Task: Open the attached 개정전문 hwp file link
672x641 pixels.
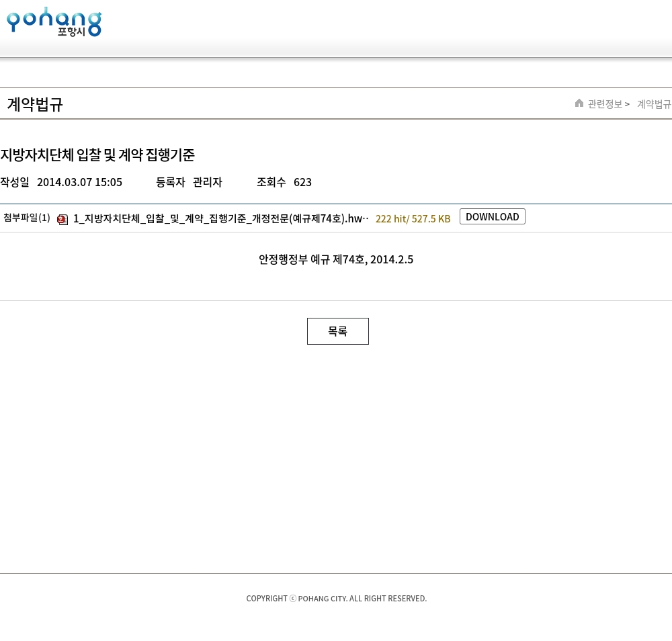Action: tap(220, 218)
